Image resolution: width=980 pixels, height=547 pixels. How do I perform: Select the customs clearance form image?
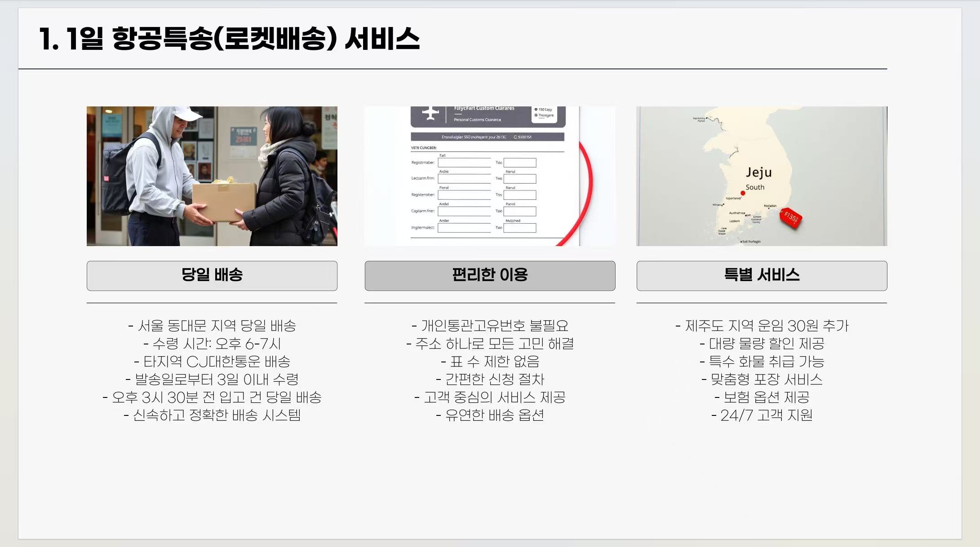pos(490,176)
